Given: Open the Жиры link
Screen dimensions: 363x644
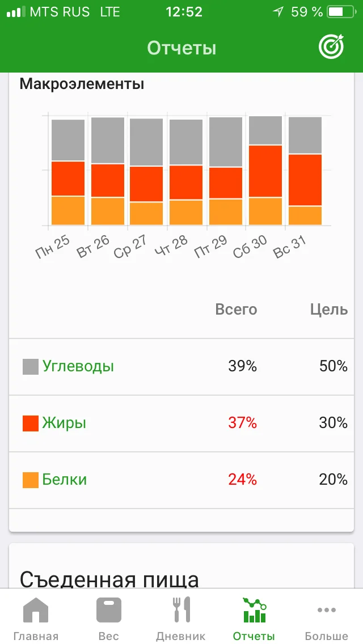Looking at the screenshot, I should 64,423.
